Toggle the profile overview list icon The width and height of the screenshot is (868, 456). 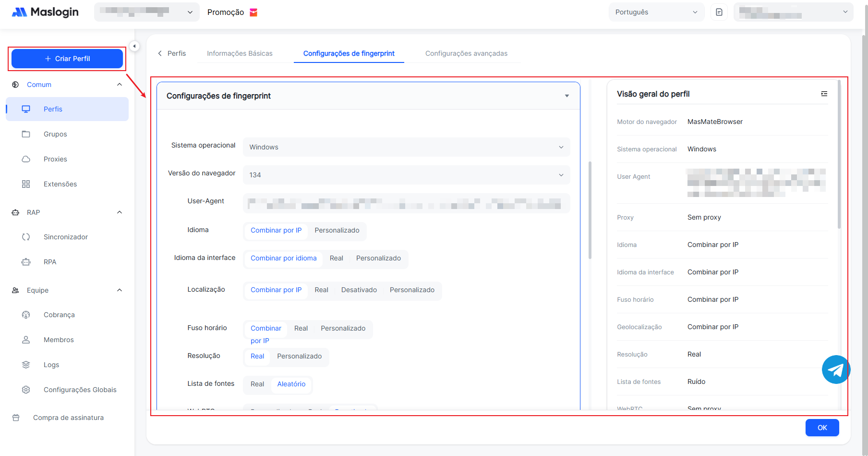tap(824, 94)
